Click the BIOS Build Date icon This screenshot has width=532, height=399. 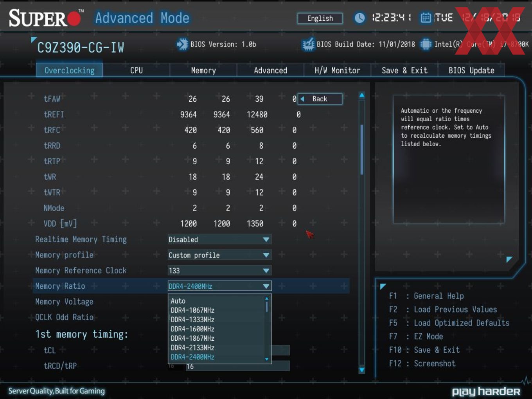[x=308, y=44]
